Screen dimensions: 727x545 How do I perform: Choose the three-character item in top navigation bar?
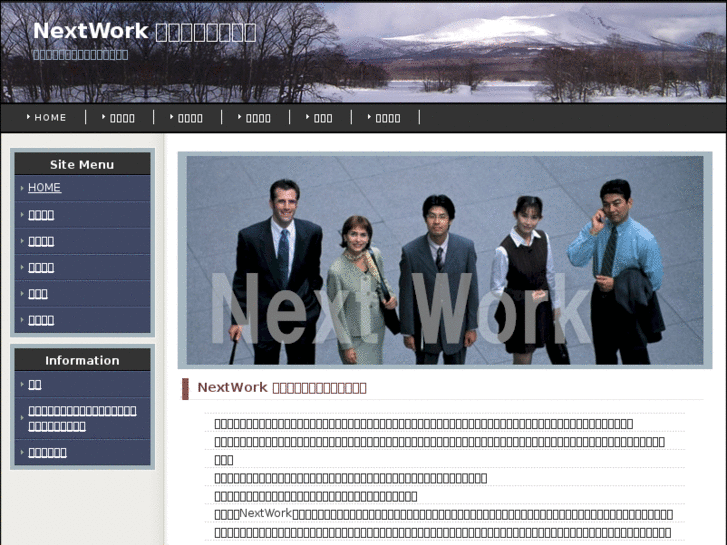(x=323, y=118)
